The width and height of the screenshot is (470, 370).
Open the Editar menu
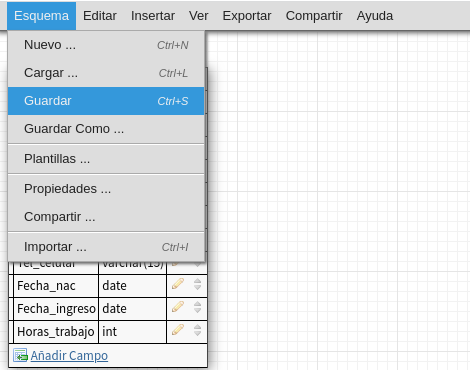(x=100, y=16)
